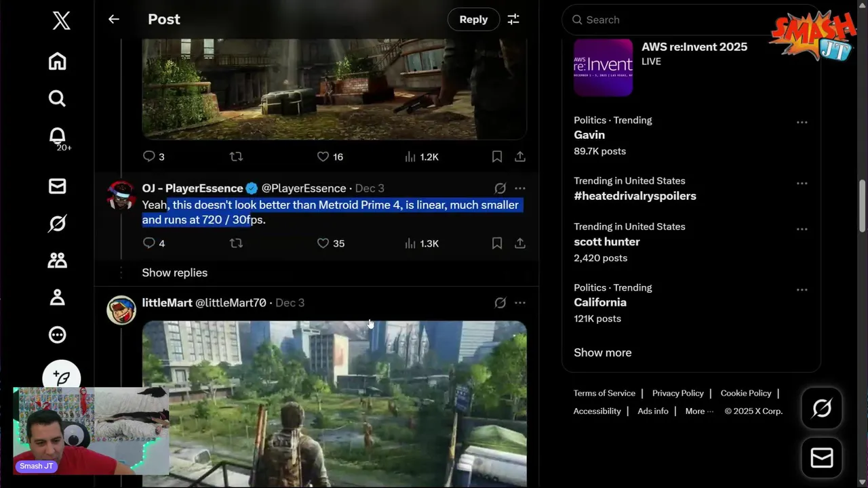Open the top post's game screenshot
The height and width of the screenshot is (488, 868).
pyautogui.click(x=334, y=89)
